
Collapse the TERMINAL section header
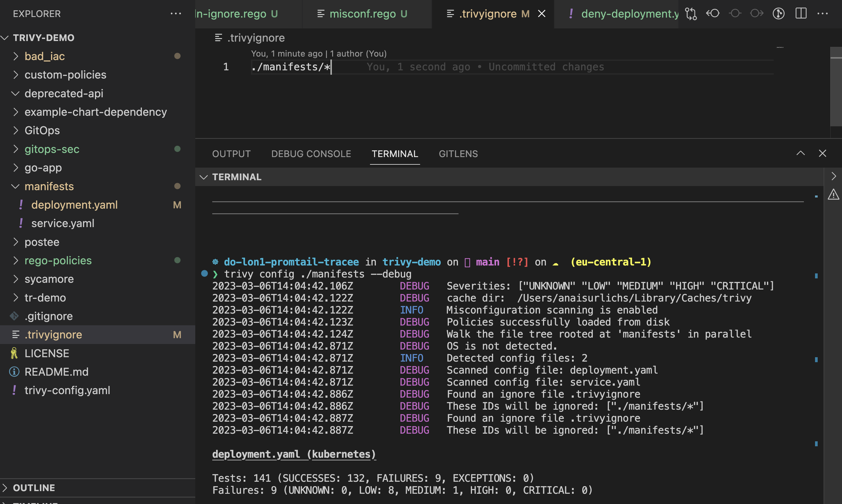[x=509, y=177]
